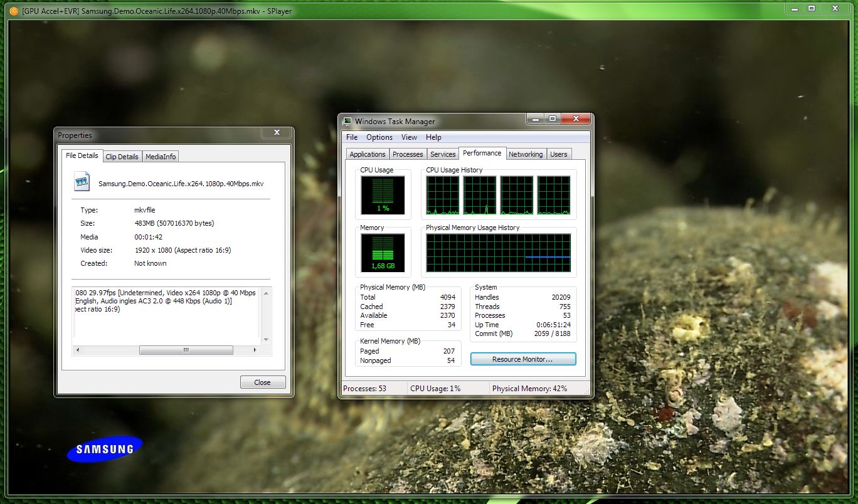Click the right arrow of horizontal scrollbar
The image size is (858, 504).
click(x=255, y=350)
